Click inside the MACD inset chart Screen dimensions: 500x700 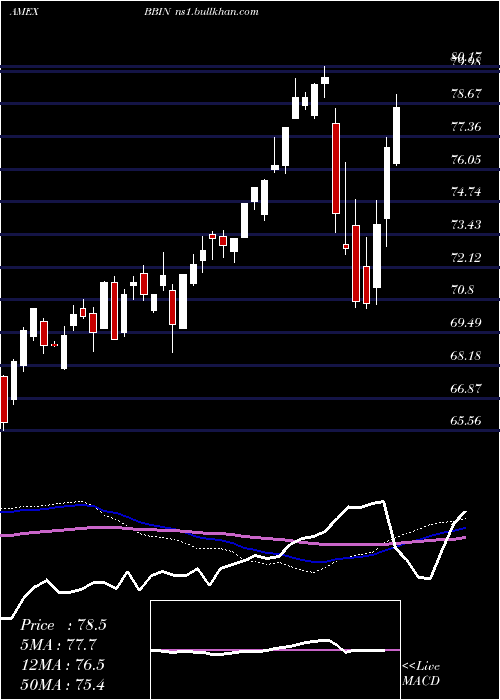click(275, 650)
